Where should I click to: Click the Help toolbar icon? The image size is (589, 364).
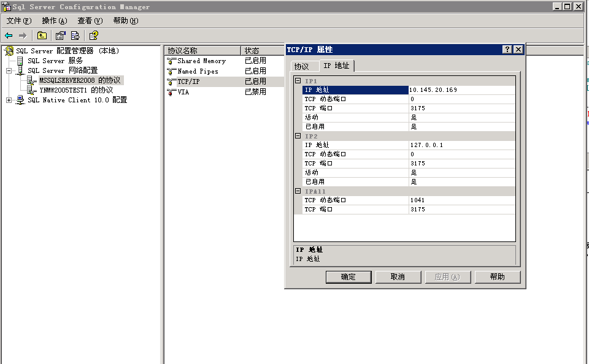pos(93,36)
